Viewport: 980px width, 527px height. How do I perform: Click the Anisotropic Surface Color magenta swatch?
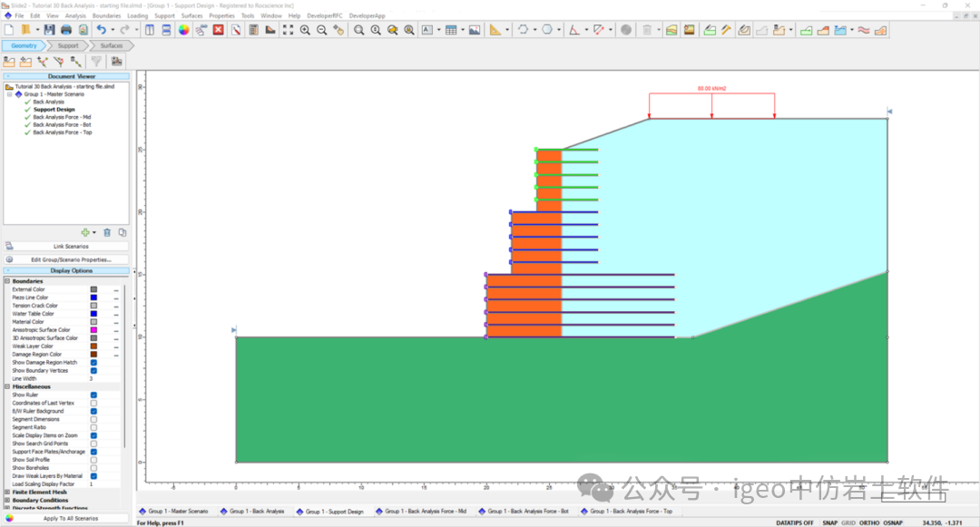93,330
